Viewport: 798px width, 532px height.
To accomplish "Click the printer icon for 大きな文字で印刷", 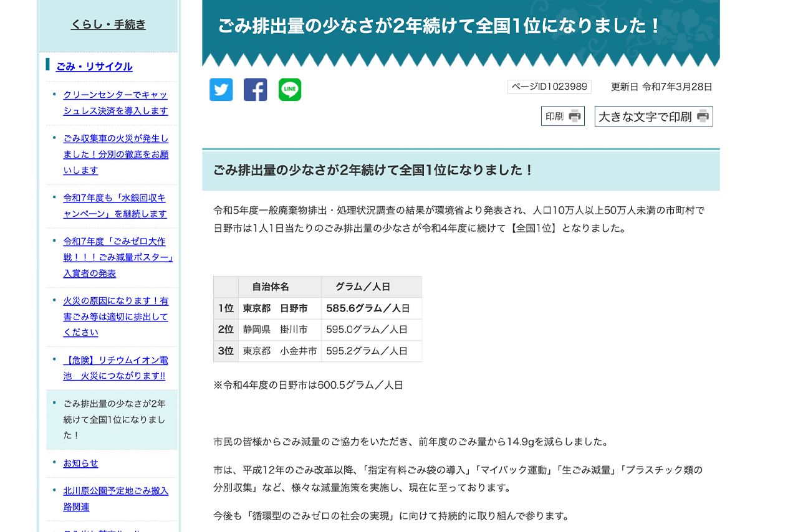I will click(703, 116).
